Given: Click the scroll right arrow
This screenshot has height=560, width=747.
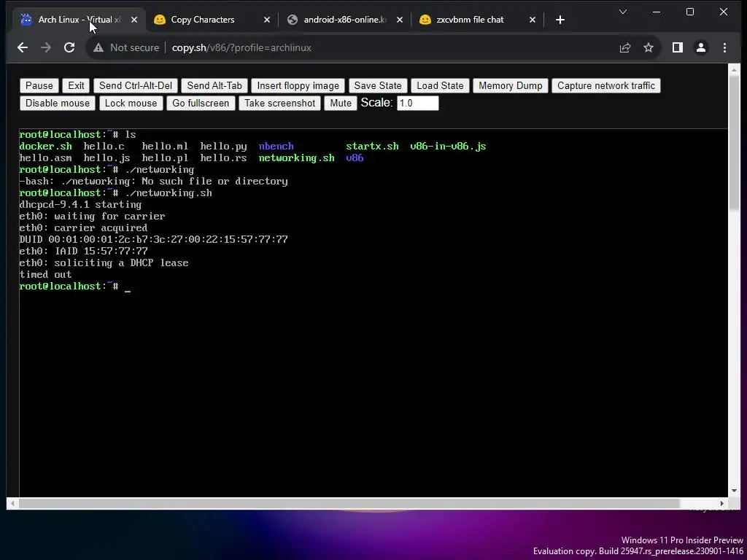Looking at the screenshot, I should pyautogui.click(x=722, y=503).
